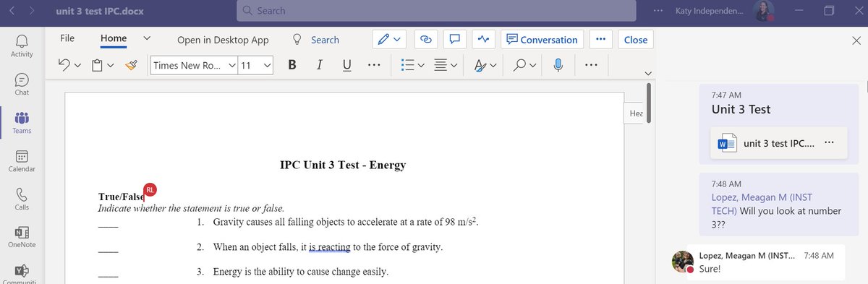Click the copy link icon

426,40
